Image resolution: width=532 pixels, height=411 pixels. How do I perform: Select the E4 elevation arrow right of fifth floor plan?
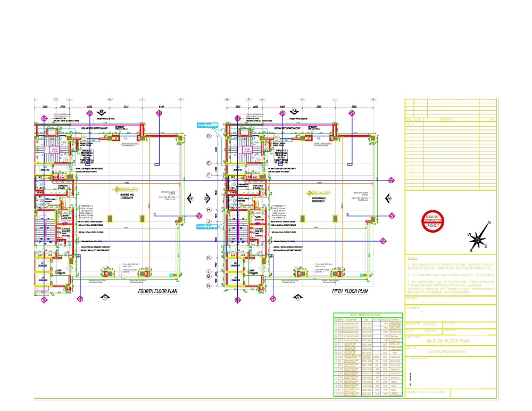[x=389, y=199]
